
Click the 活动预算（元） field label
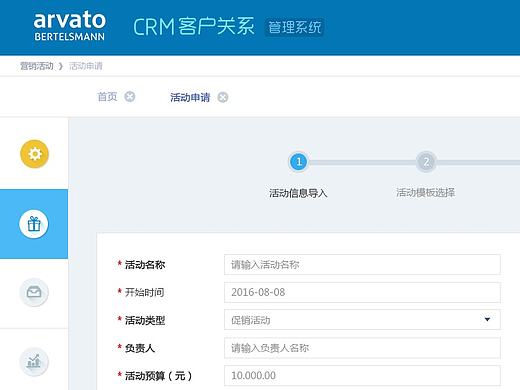158,376
